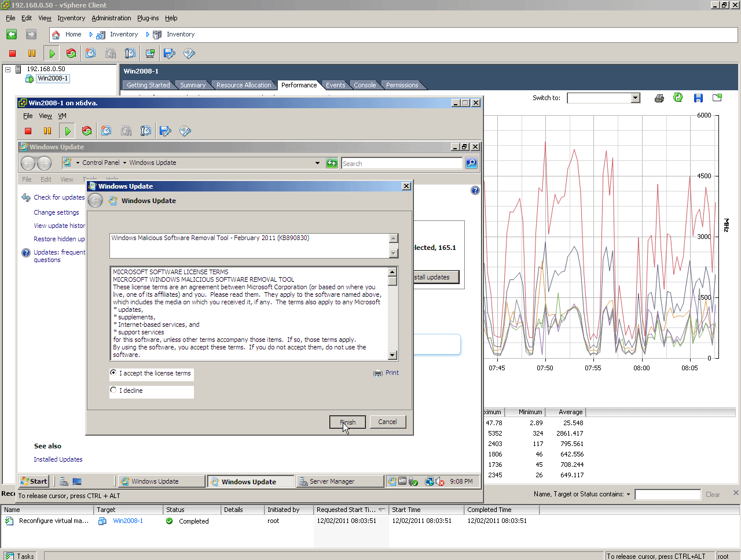Open the Administration menu
Viewport: 741px width, 560px height.
coord(111,18)
